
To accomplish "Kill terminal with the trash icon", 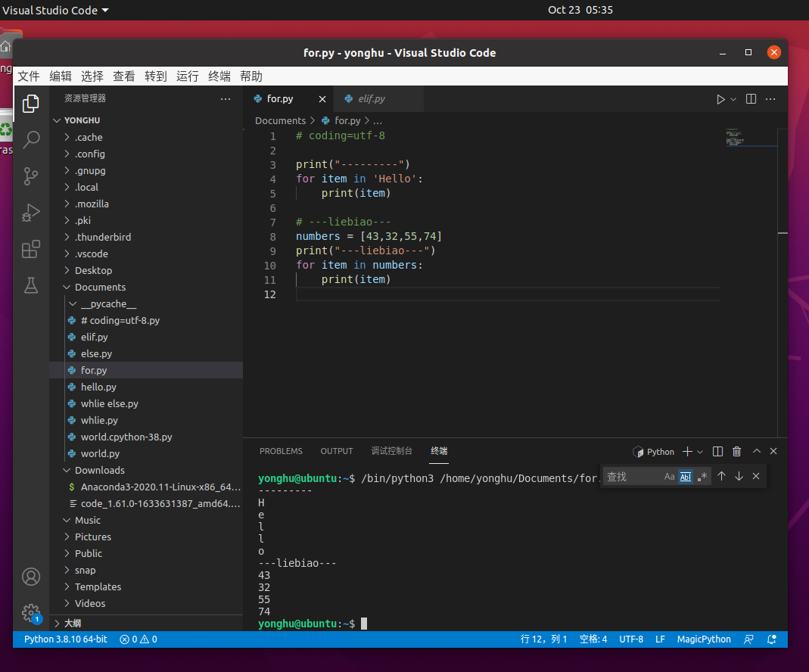I will pos(737,452).
